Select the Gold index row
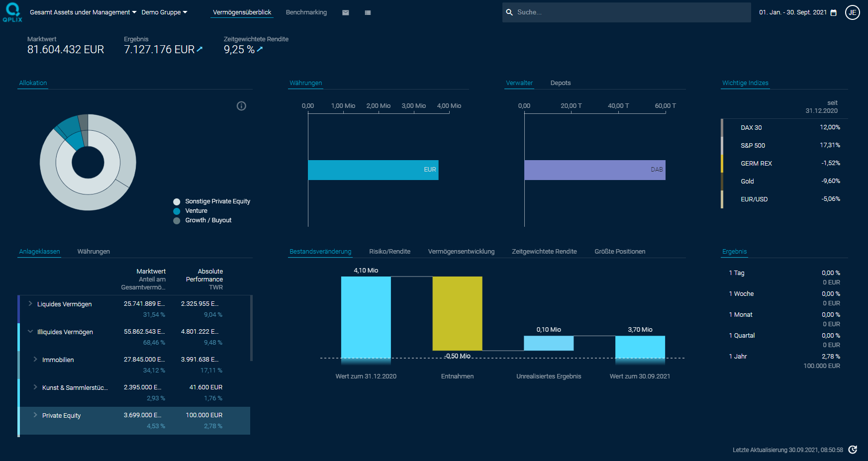This screenshot has height=461, width=868. pyautogui.click(x=785, y=182)
